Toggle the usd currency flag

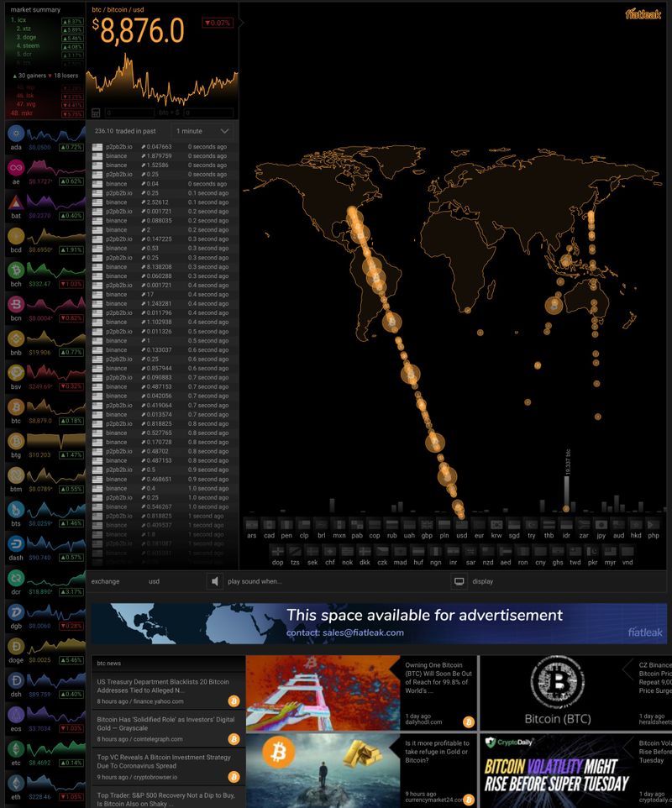tap(462, 524)
